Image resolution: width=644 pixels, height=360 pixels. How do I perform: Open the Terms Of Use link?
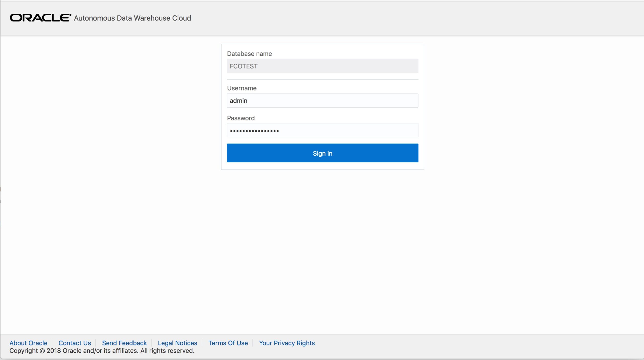(x=228, y=343)
